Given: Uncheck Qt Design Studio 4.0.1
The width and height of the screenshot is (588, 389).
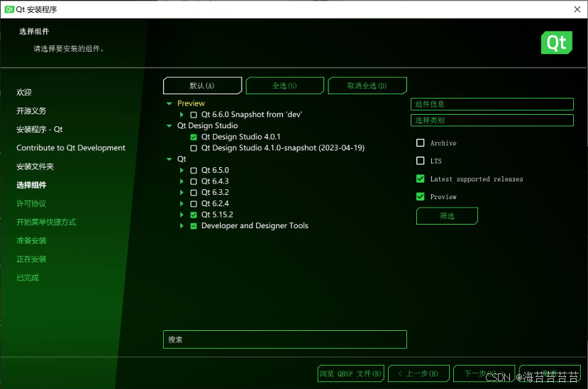Looking at the screenshot, I should coord(194,137).
